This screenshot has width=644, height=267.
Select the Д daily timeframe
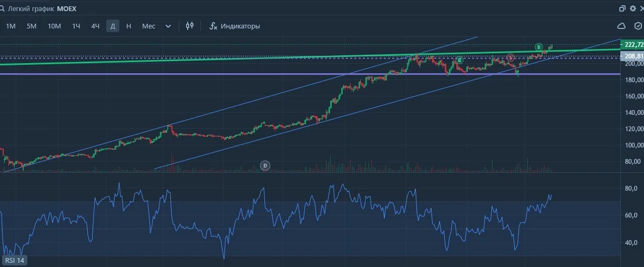pos(113,26)
